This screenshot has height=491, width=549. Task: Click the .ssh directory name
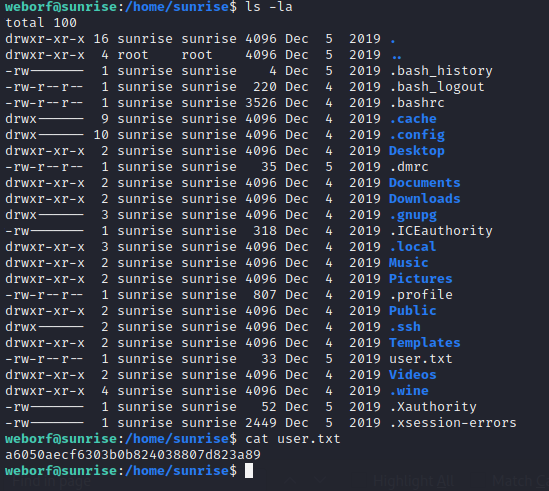coord(405,327)
